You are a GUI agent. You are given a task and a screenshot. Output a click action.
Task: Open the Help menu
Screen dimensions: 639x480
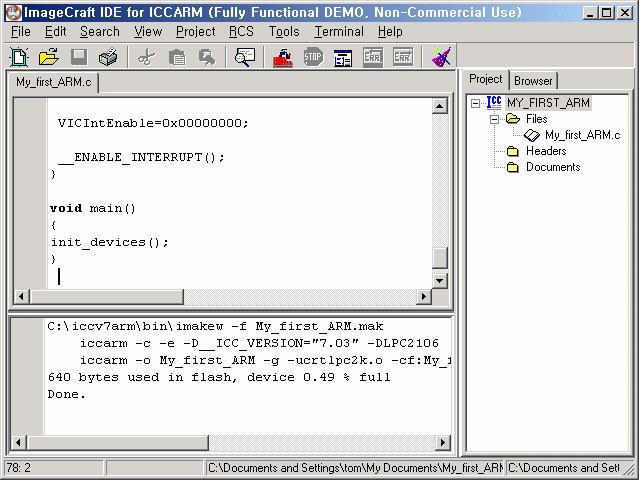click(390, 31)
